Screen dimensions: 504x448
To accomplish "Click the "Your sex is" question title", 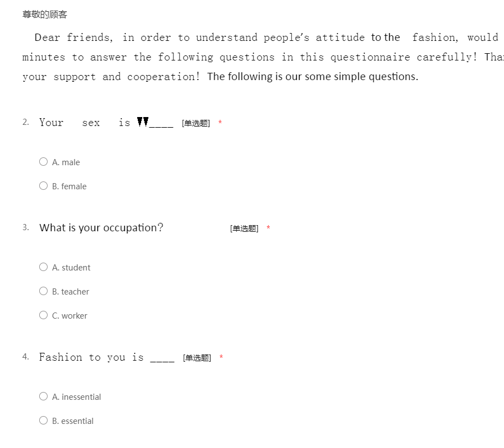I will coord(85,123).
